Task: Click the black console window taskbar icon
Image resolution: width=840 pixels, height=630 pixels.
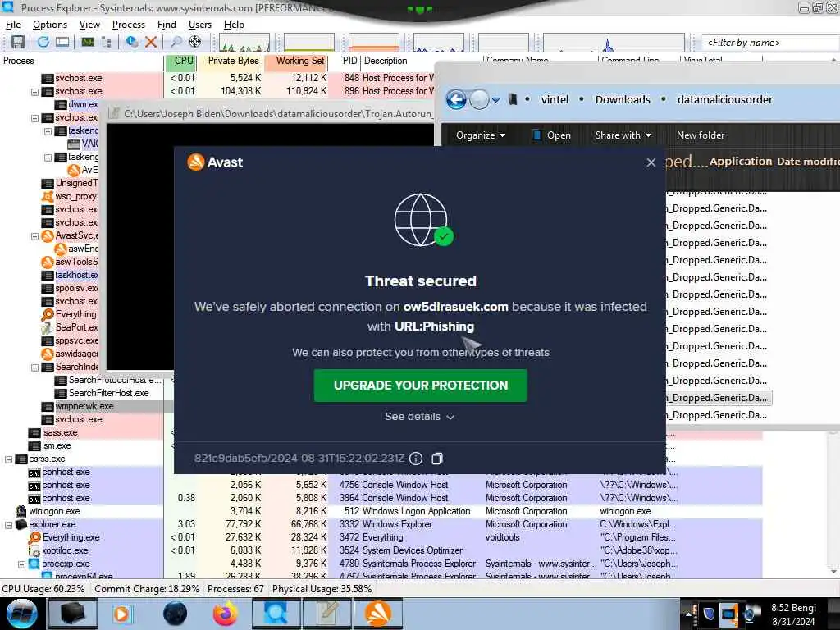Action: (x=72, y=614)
